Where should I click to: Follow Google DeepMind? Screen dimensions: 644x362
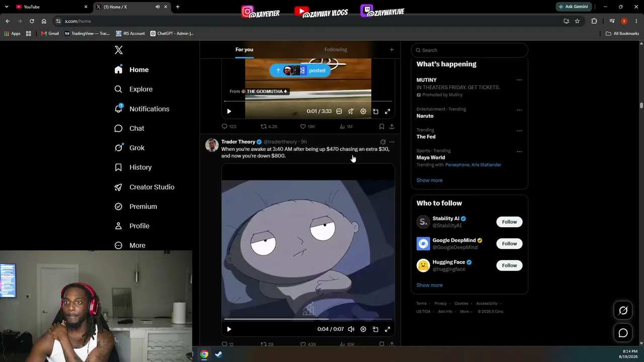pos(509,244)
